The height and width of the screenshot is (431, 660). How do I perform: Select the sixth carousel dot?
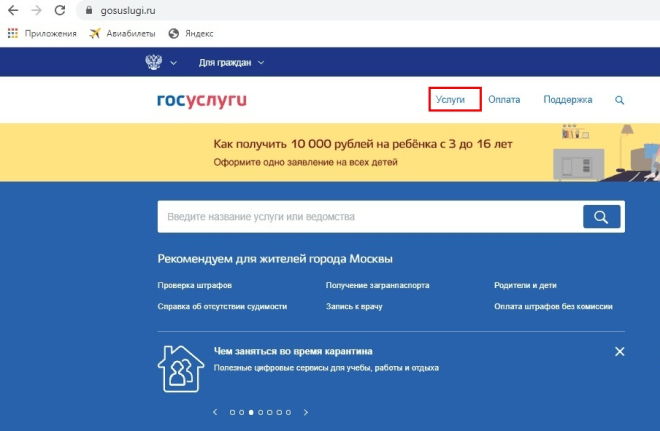click(279, 412)
